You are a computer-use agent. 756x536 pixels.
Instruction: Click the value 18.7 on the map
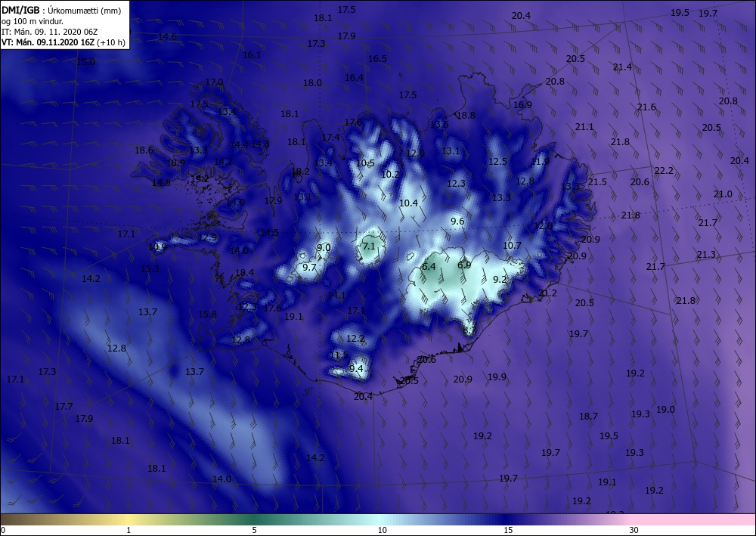[589, 416]
